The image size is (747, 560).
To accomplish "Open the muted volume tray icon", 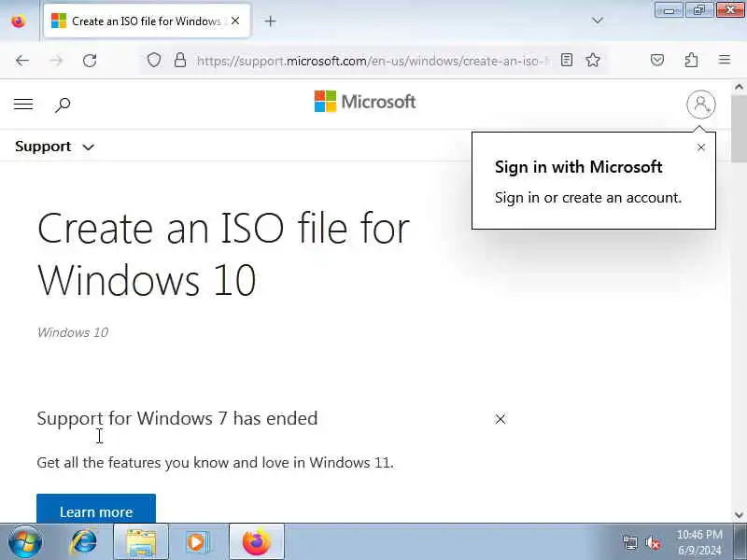I will tap(652, 542).
